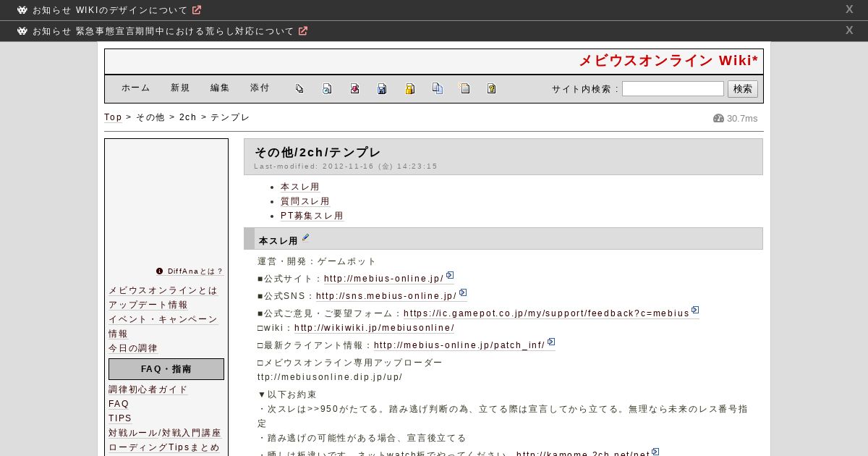
Task: Jump to the 本スレ用 contents link
Action: [x=300, y=187]
